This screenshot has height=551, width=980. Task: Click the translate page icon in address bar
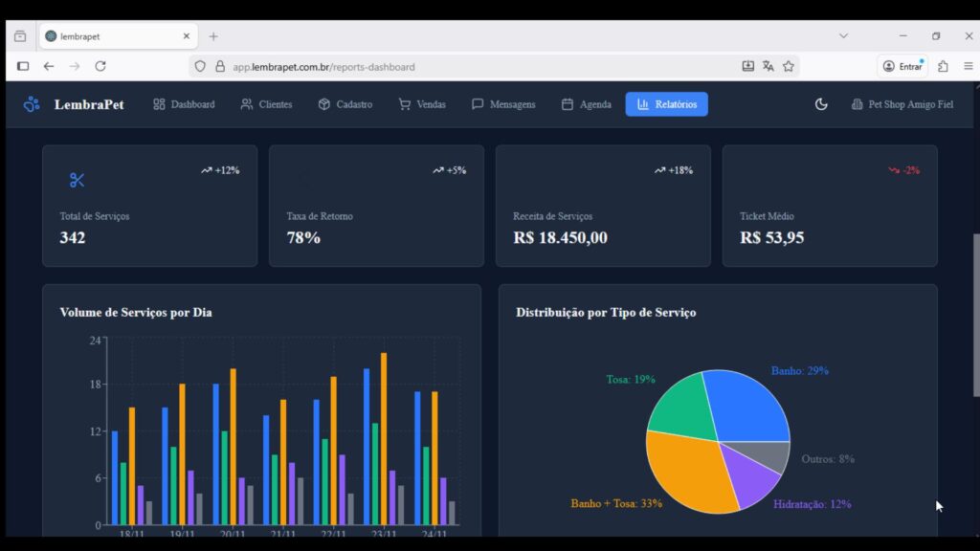click(768, 66)
